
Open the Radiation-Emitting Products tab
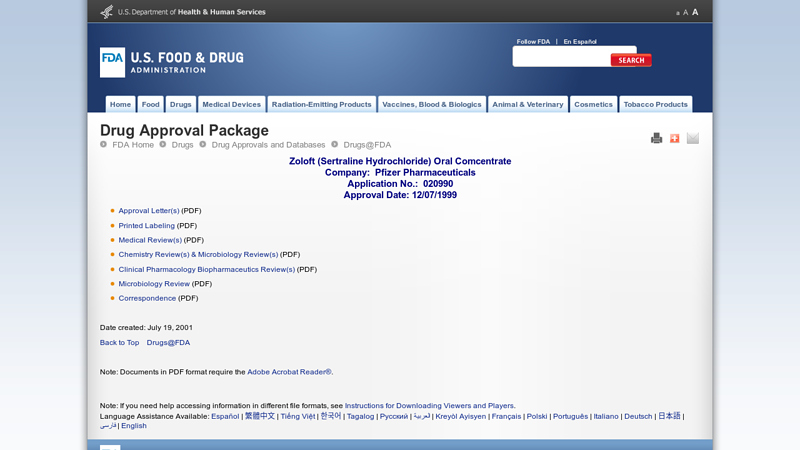coord(321,104)
